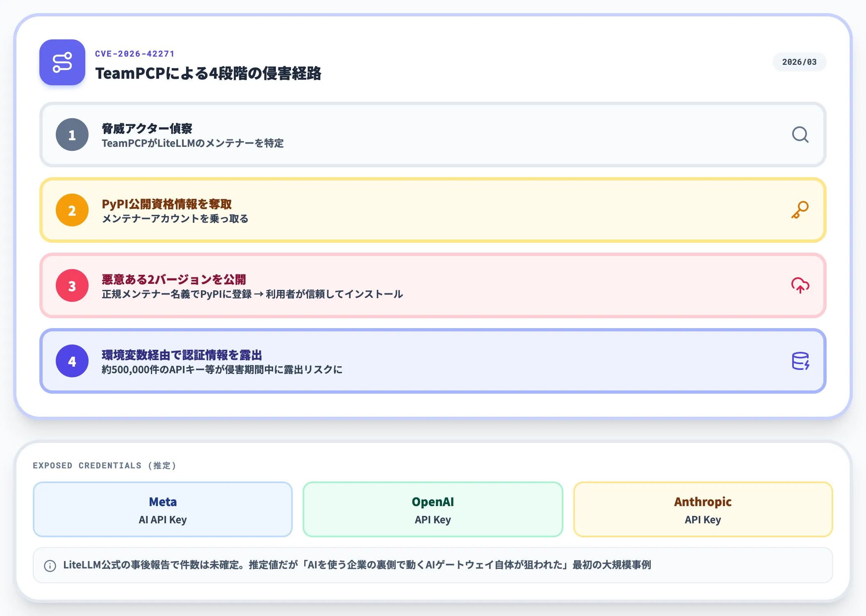
Task: Click the info circle icon in the note
Action: [x=50, y=566]
